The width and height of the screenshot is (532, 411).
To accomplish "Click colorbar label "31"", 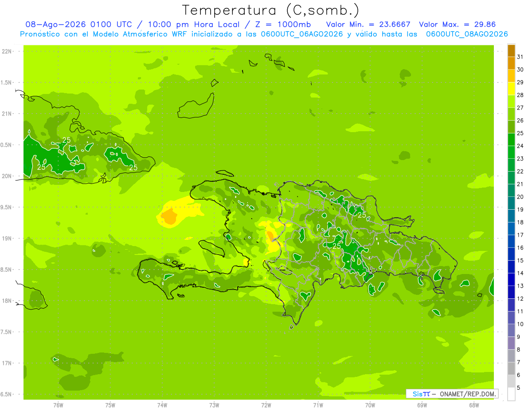I will click(520, 57).
